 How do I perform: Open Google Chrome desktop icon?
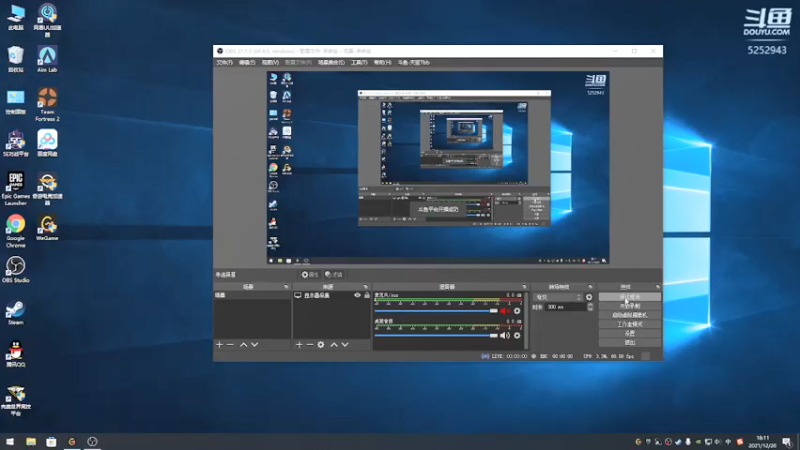16,231
